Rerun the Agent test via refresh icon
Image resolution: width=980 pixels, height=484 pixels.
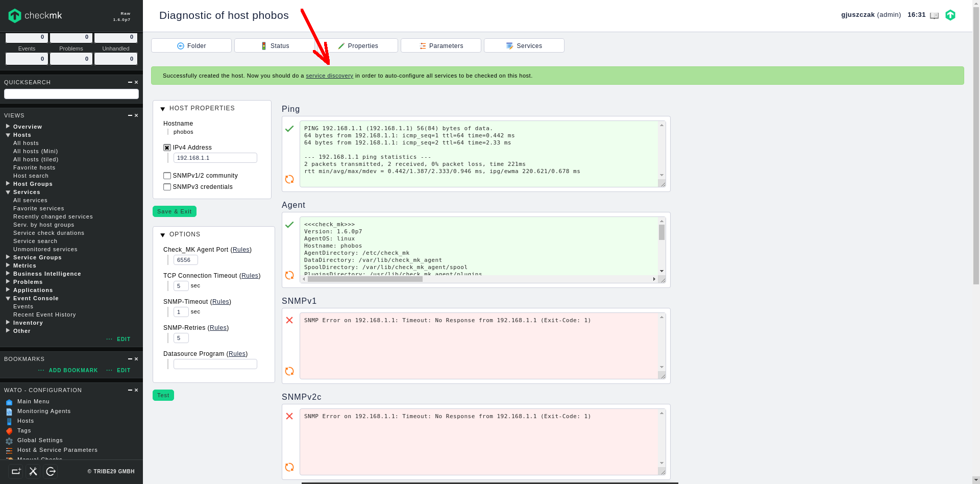point(289,275)
